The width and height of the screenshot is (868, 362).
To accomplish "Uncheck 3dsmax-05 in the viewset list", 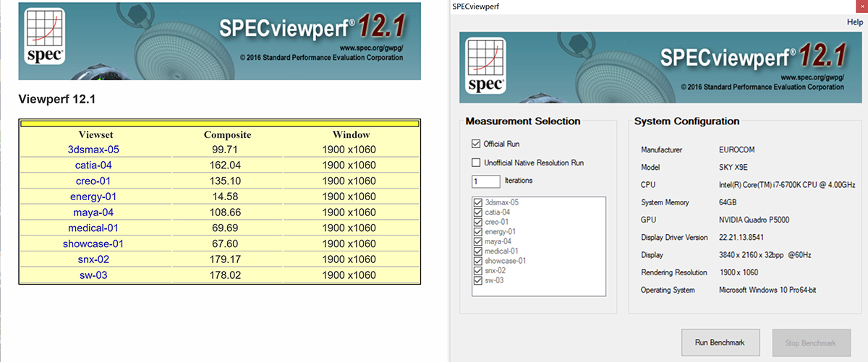I will pos(477,202).
